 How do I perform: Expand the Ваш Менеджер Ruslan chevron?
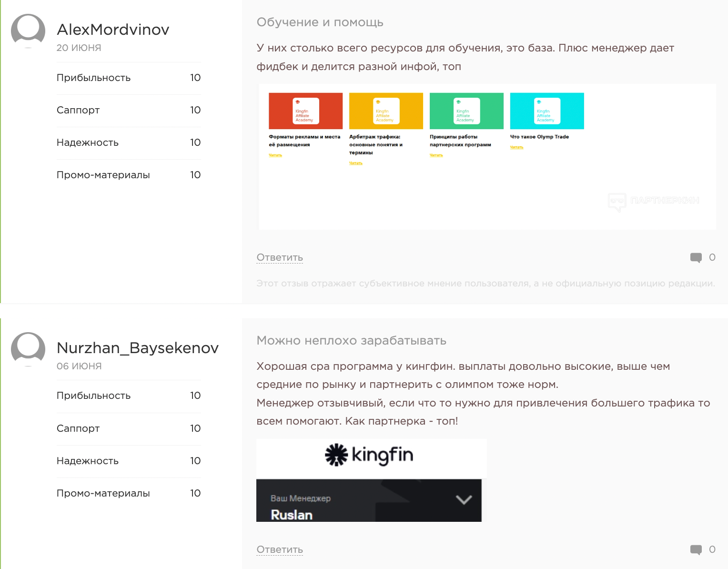464,500
